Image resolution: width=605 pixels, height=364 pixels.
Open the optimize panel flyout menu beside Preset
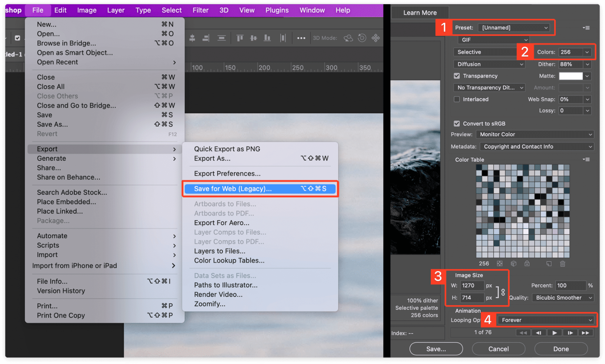point(586,28)
